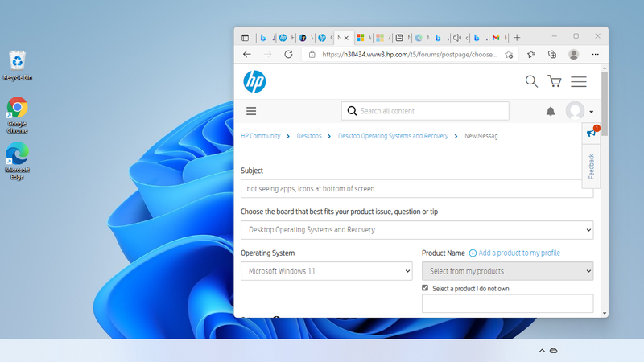Screen dimensions: 644x362
Task: Uncheck 'Select a product I do not own'
Action: click(x=426, y=288)
